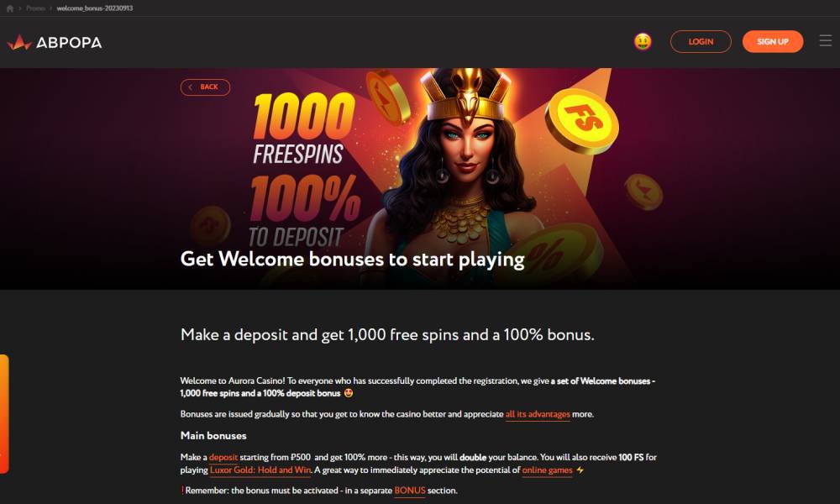Click the money-face emoji icon
This screenshot has height=504, width=840.
[643, 41]
